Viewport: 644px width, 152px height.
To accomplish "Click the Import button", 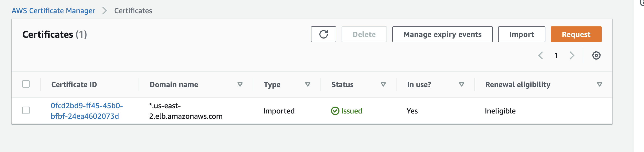I will pyautogui.click(x=522, y=34).
